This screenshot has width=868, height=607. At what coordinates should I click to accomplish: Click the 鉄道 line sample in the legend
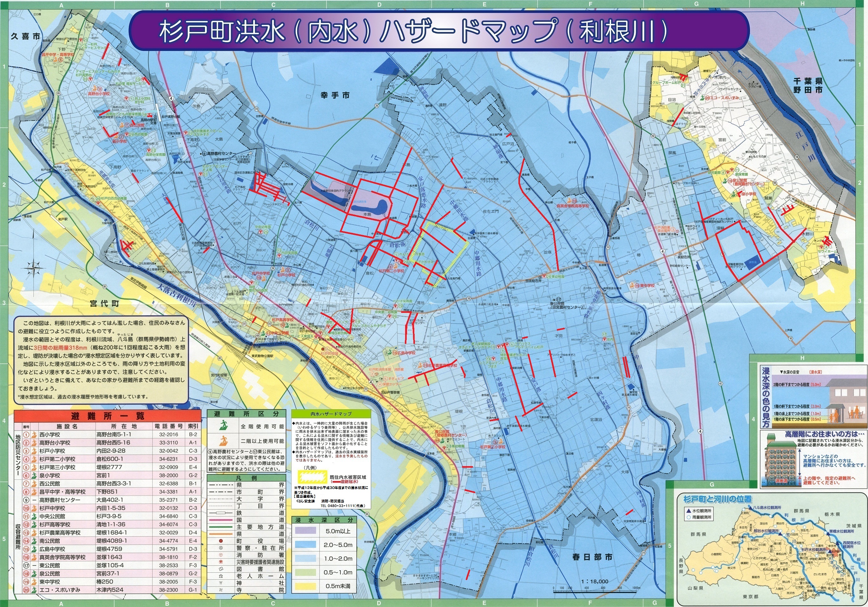click(x=221, y=513)
